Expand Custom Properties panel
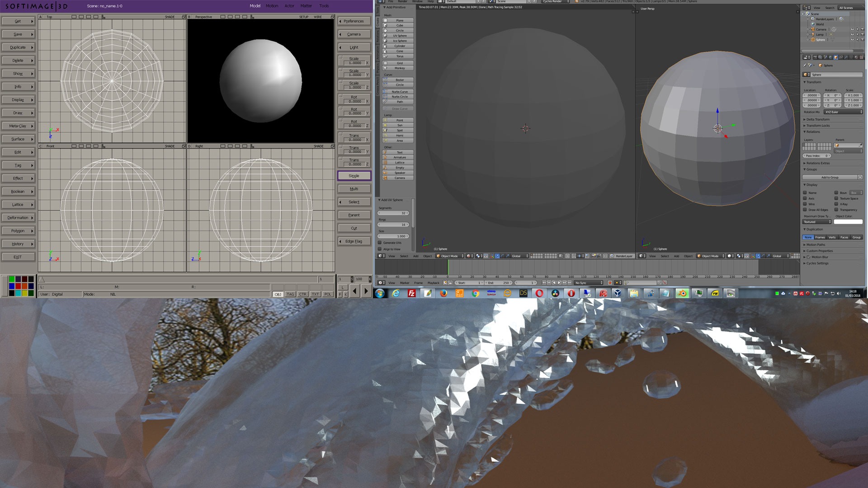Screen dimensions: 868x488 pos(818,251)
